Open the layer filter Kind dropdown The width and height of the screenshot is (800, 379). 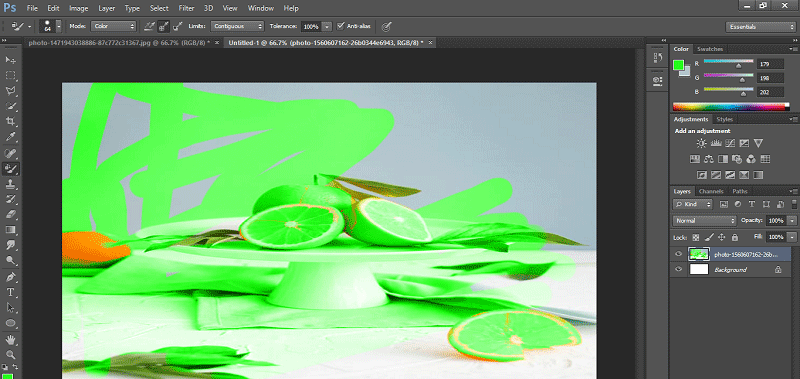click(x=692, y=204)
